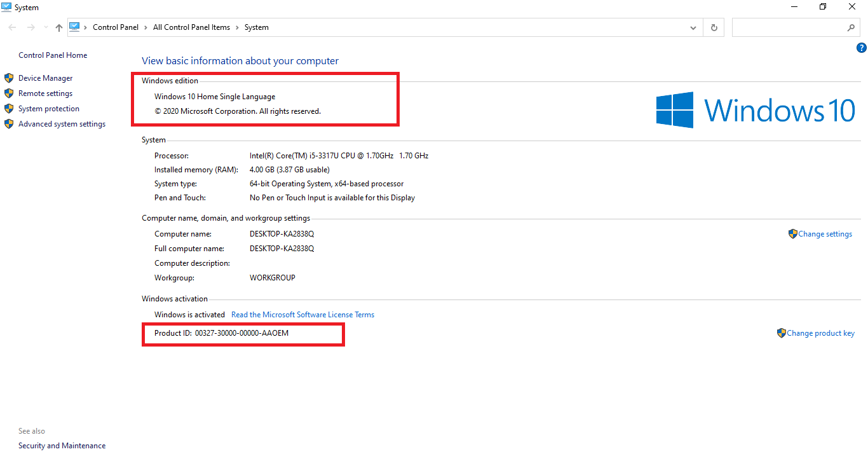
Task: Click the System window icon in title bar
Action: click(x=6, y=7)
